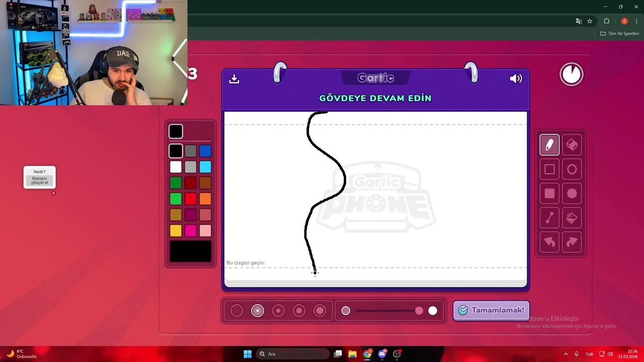The image size is (644, 362).
Task: Undo the last stroke
Action: coord(549,242)
